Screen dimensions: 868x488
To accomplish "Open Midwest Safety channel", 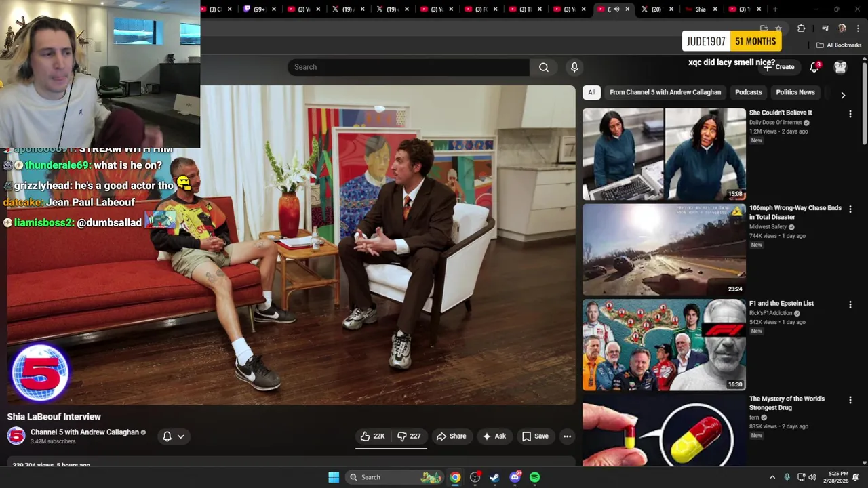I will click(x=768, y=227).
